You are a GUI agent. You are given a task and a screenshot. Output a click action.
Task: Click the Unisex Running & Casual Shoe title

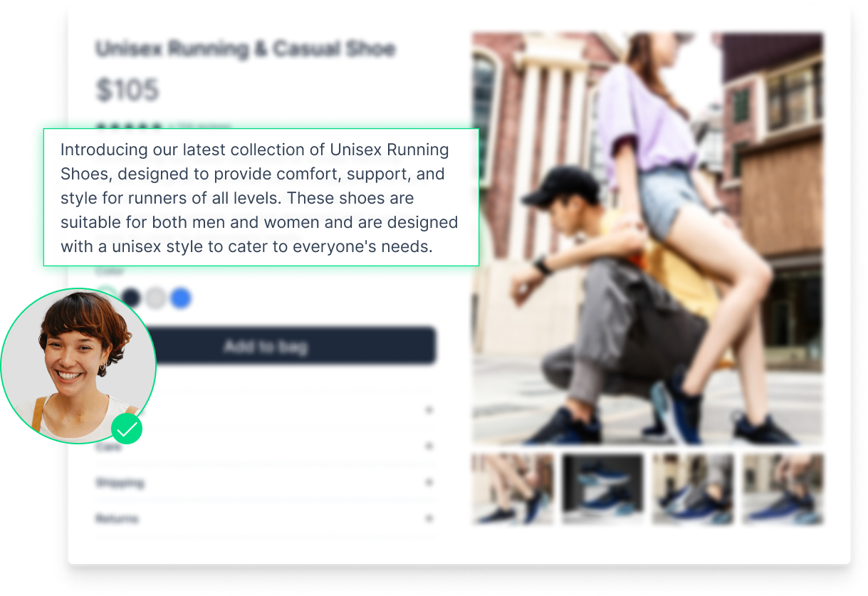pyautogui.click(x=246, y=49)
